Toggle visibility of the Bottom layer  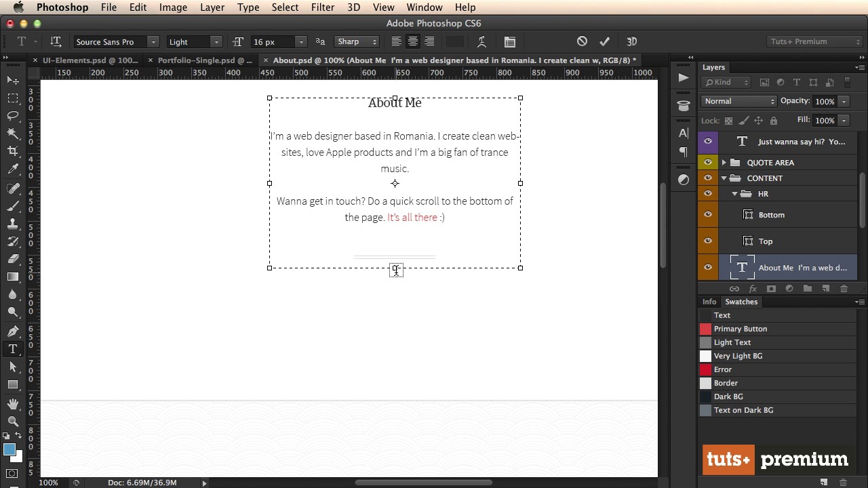coord(708,215)
